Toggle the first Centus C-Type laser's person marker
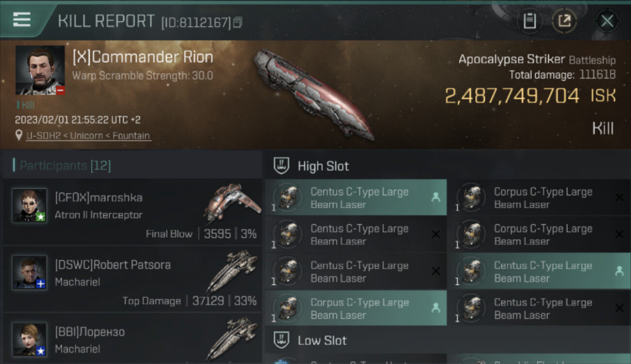The width and height of the screenshot is (631, 364). coord(435,197)
